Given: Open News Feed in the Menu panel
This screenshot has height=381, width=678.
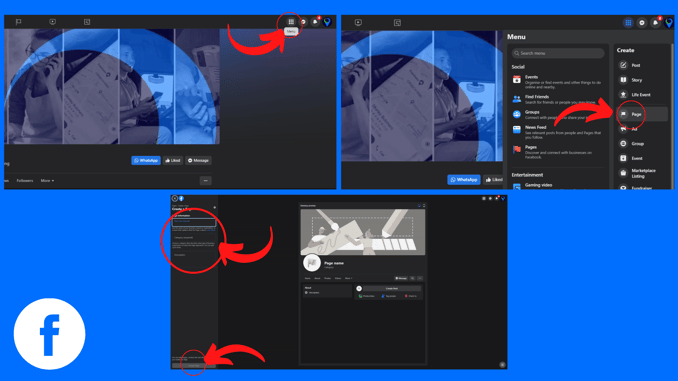Looking at the screenshot, I should point(557,132).
